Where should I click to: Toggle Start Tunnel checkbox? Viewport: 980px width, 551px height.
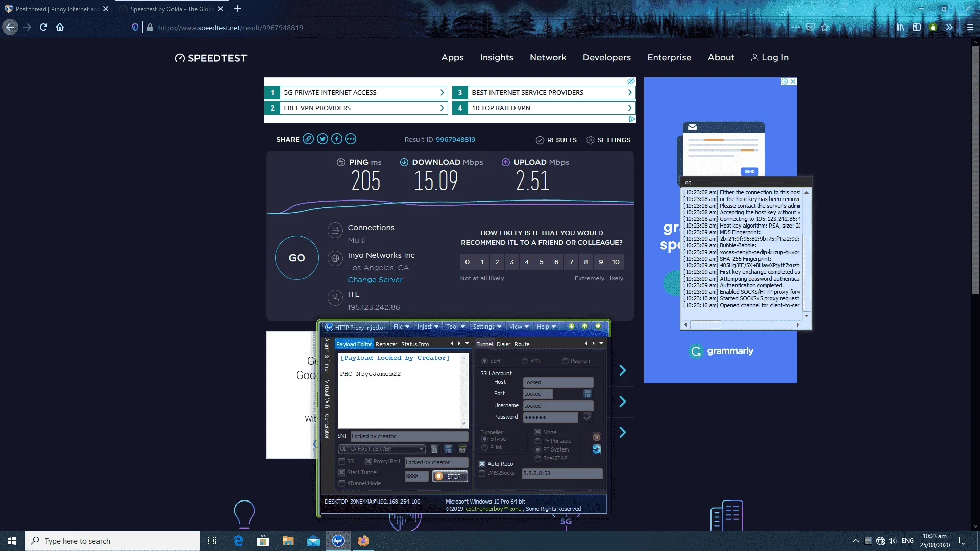coord(342,472)
